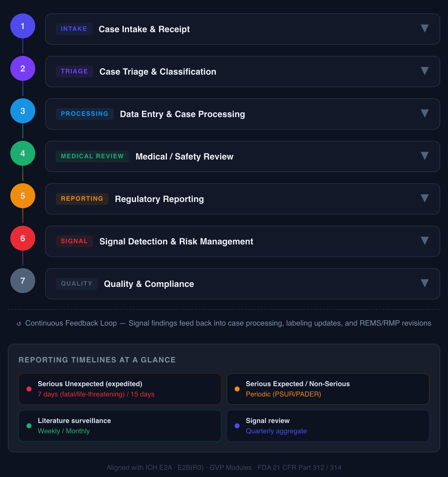Image resolution: width=448 pixels, height=477 pixels.
Task: Click the red Serious Unexpected status dot
Action: [x=29, y=389]
